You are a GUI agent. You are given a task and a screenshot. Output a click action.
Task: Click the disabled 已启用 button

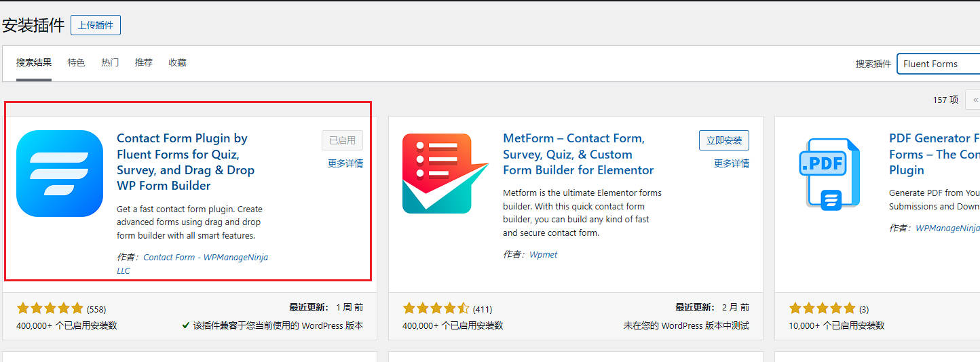pos(342,140)
